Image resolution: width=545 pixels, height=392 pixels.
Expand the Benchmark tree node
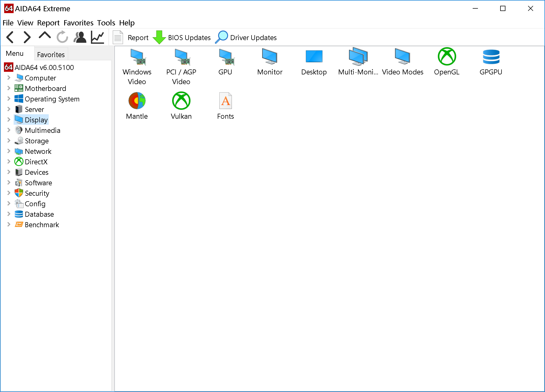coord(9,224)
